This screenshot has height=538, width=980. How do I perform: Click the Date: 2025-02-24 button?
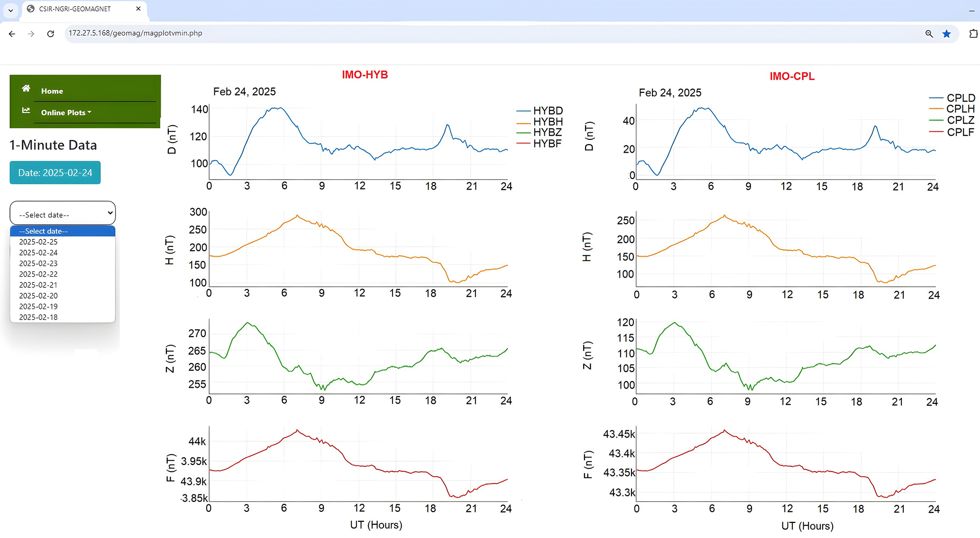point(55,173)
